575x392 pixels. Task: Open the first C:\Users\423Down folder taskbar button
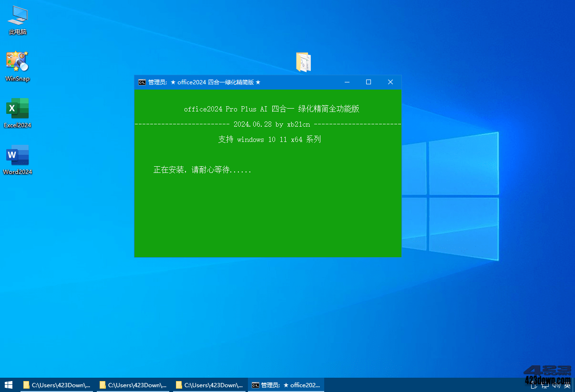(x=56, y=385)
